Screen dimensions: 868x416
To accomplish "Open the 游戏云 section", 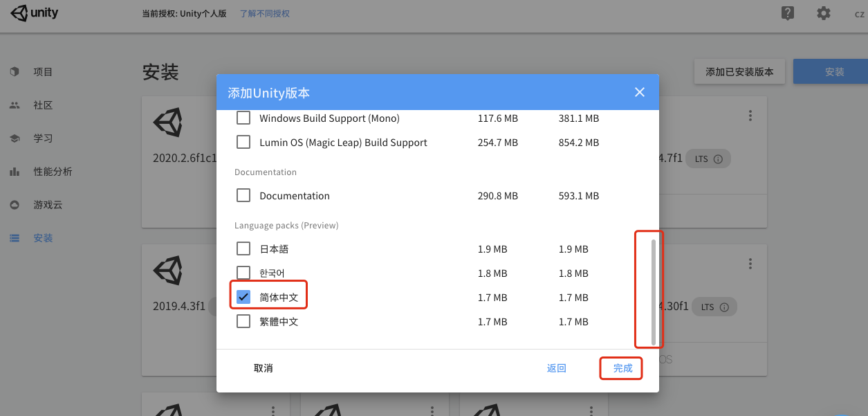I will pos(48,205).
